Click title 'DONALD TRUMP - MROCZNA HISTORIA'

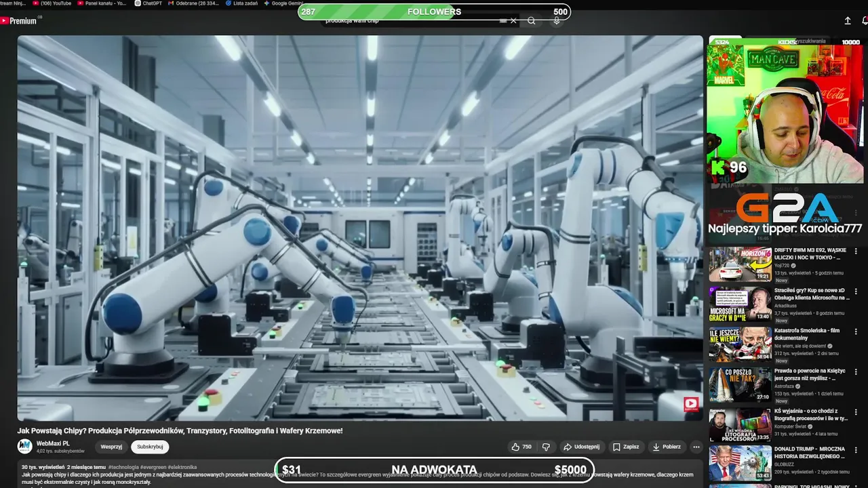[810, 452]
